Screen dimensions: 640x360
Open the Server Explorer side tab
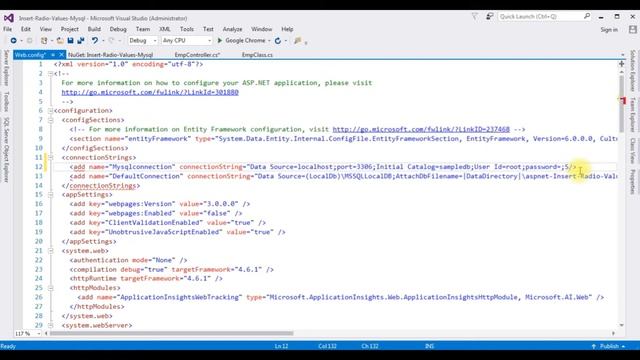point(6,68)
